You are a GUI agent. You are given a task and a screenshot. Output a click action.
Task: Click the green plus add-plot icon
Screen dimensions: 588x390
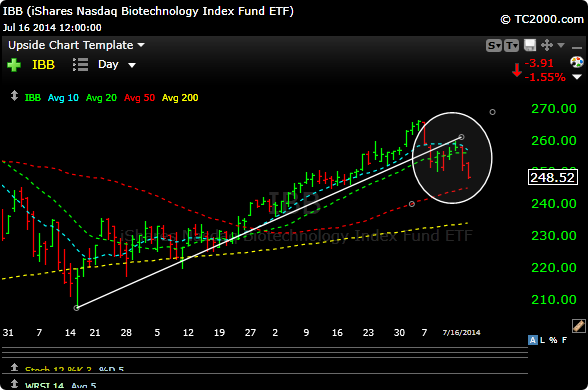click(14, 65)
